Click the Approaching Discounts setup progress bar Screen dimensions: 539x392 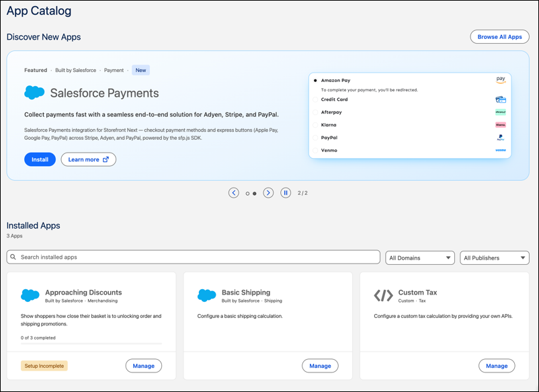click(x=91, y=344)
